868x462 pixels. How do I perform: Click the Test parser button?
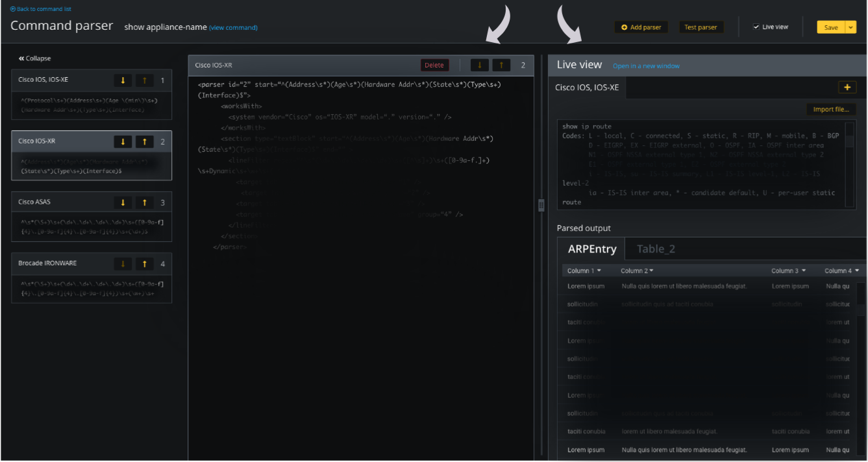701,27
